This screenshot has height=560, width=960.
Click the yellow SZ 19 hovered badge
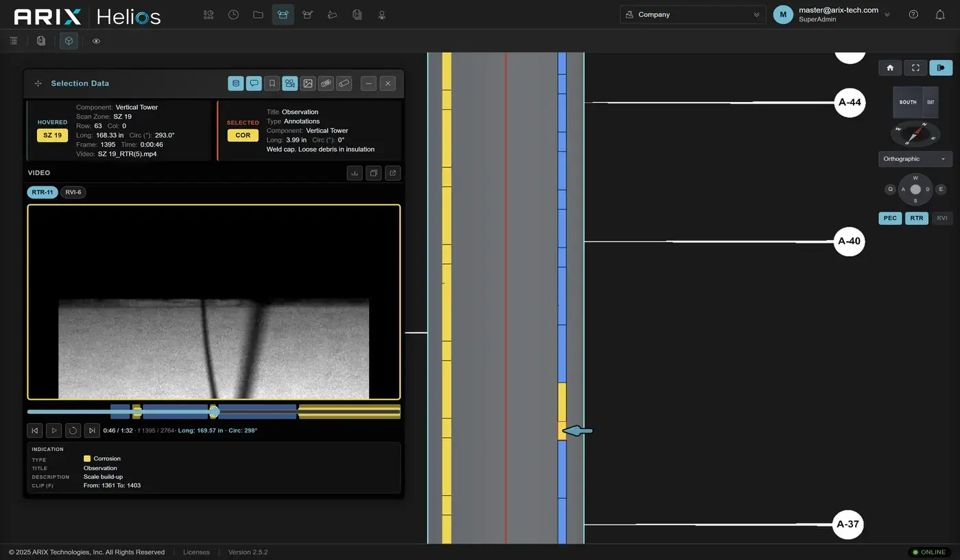coord(52,135)
